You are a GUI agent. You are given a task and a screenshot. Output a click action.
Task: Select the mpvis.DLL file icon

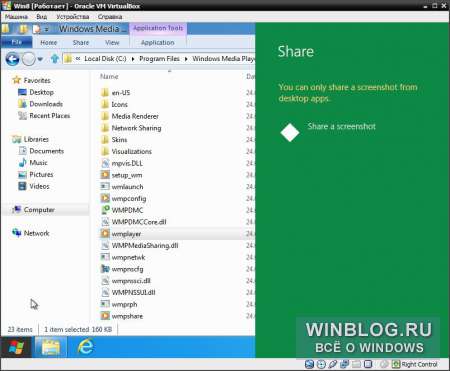click(x=105, y=163)
